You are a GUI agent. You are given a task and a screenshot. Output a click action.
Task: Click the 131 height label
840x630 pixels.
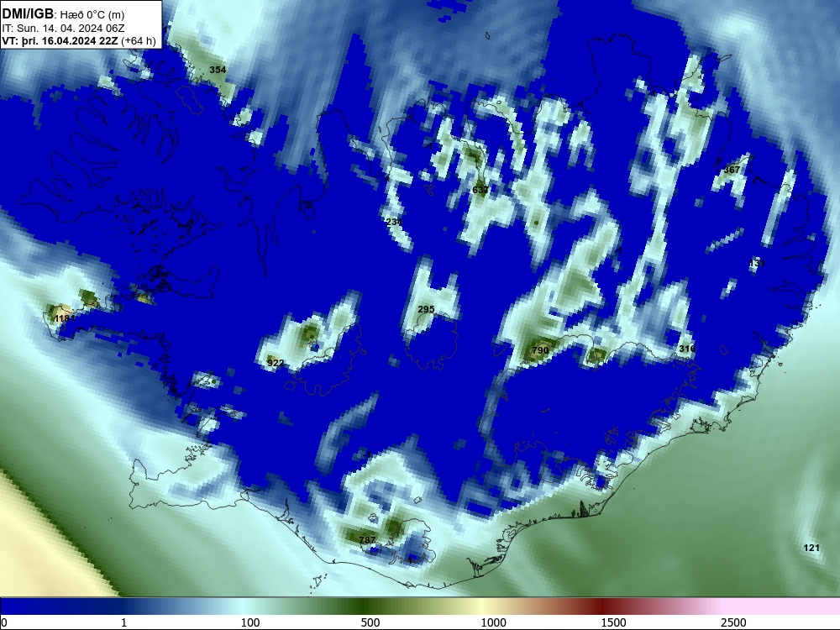pyautogui.click(x=758, y=263)
